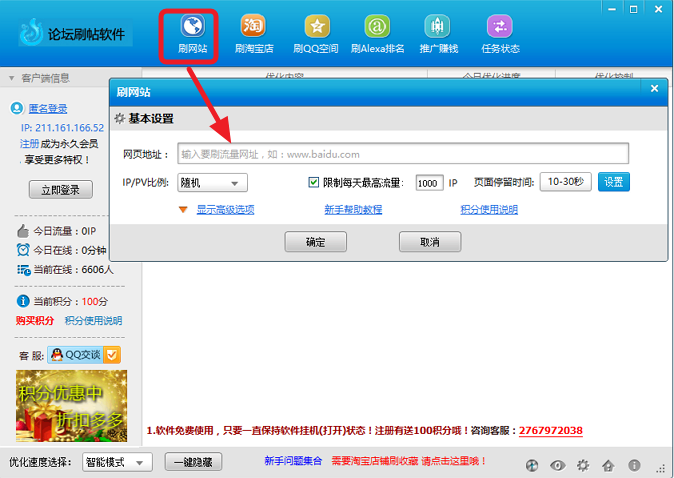Open settings via the bottom gear icon

(x=583, y=465)
